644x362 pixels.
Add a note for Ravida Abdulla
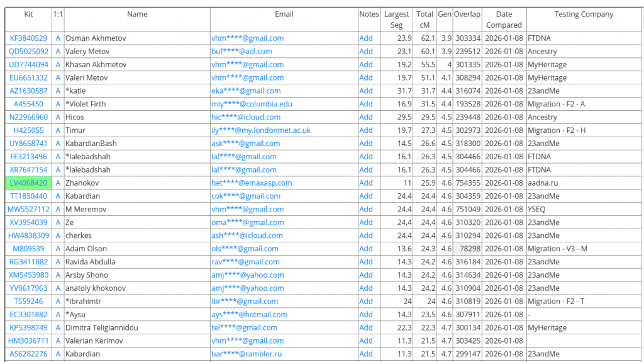click(x=366, y=262)
